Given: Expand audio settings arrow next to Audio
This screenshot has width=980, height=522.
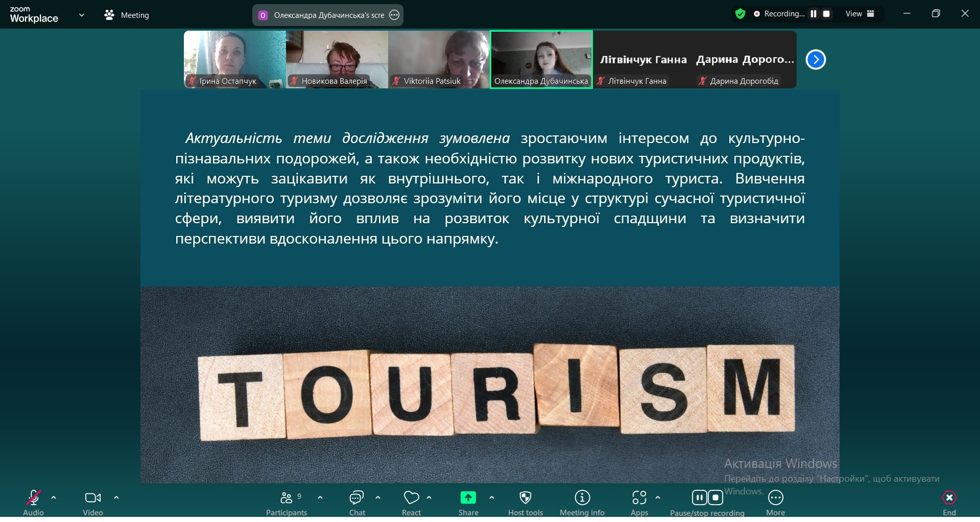Looking at the screenshot, I should 54,497.
